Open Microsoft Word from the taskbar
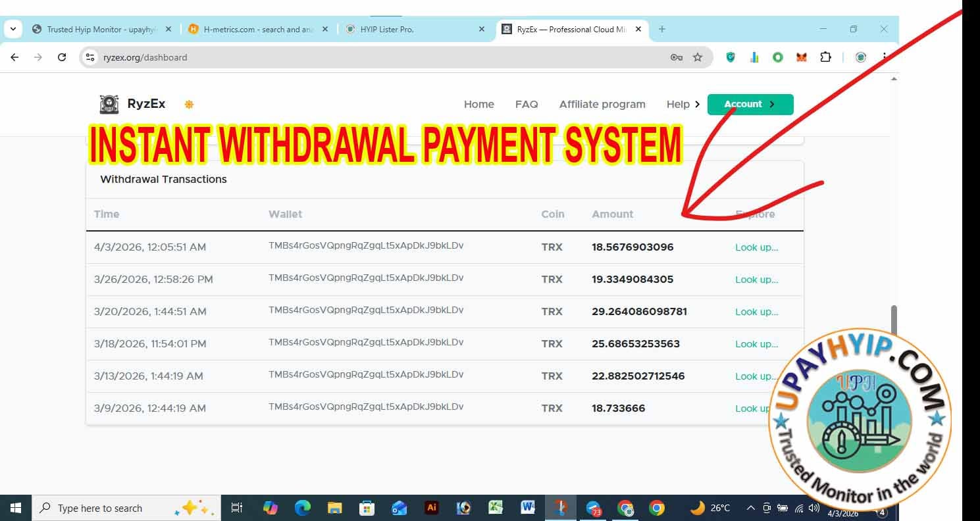The image size is (980, 521). point(528,508)
